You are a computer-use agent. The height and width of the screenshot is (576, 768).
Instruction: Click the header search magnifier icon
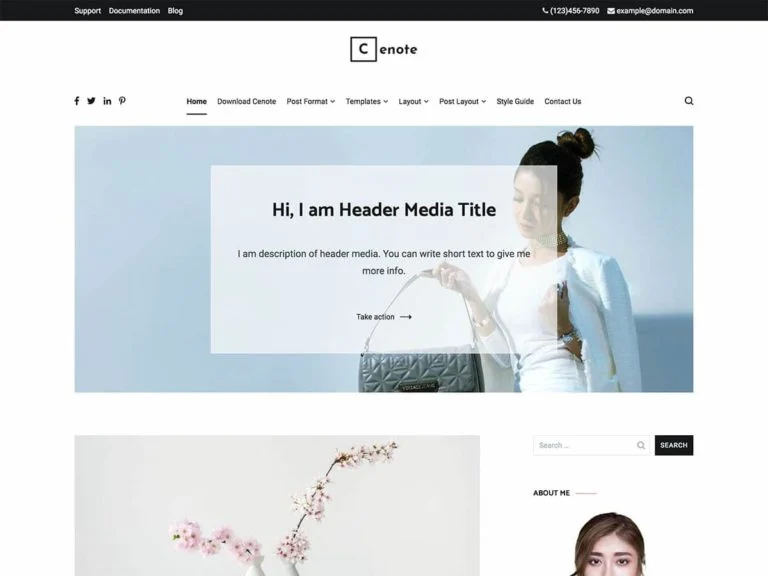click(689, 101)
